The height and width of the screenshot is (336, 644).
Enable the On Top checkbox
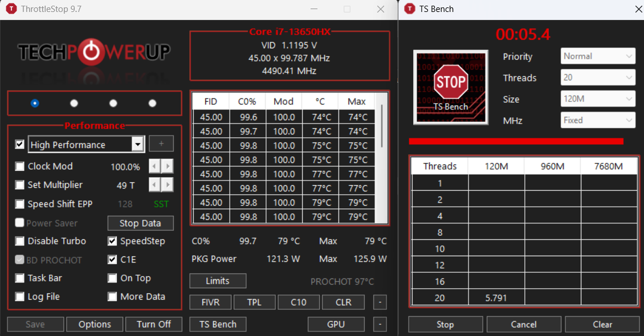click(x=112, y=278)
